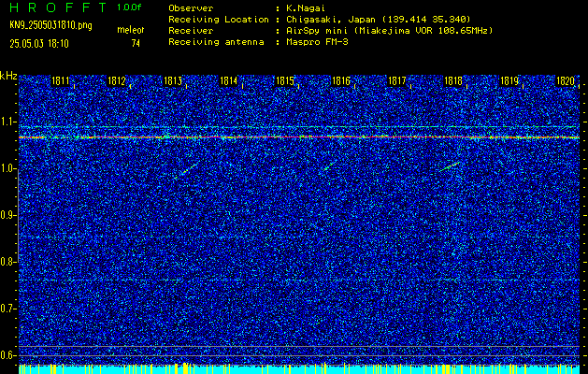588x374 pixels.
Task: Click the version label 1.0.0f
Action: [x=129, y=7]
